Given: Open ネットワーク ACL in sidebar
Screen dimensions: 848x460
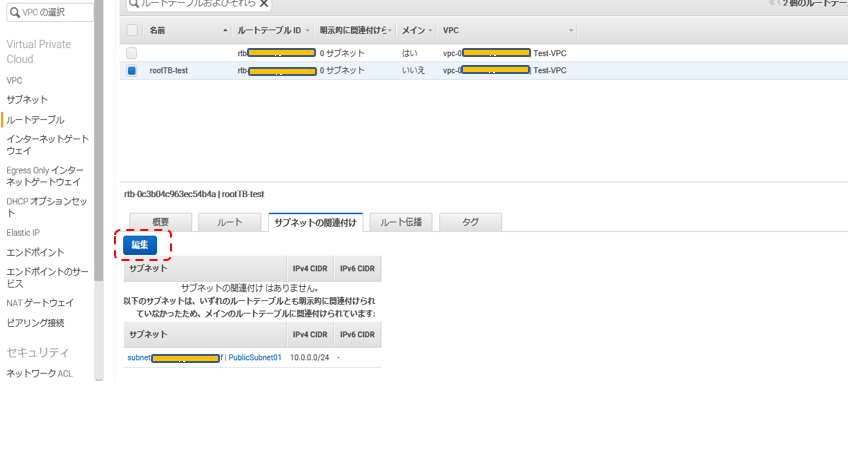Looking at the screenshot, I should pos(39,374).
